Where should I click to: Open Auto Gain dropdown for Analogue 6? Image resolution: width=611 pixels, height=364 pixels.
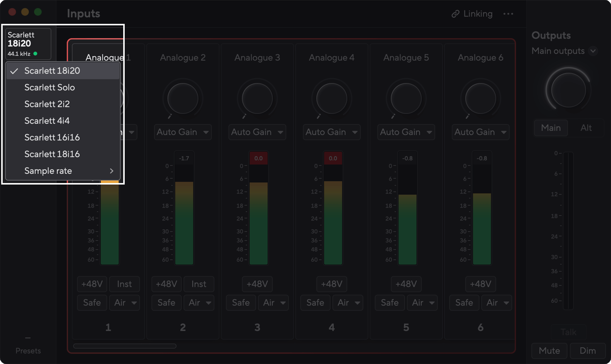[480, 132]
